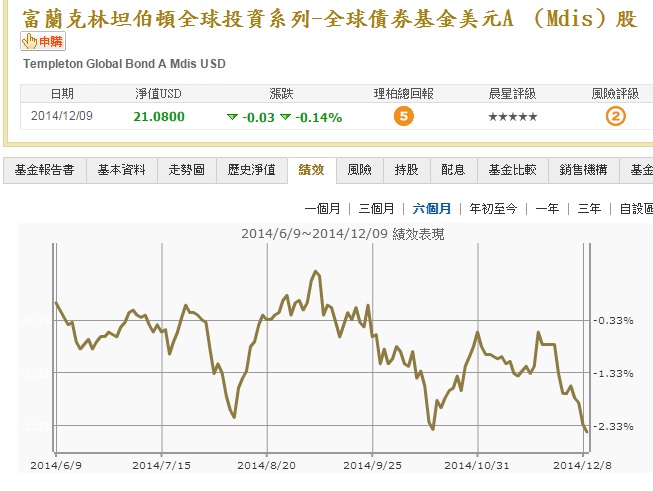The height and width of the screenshot is (491, 653).
Task: Open the 基金報告書 tab
Action: 45,170
